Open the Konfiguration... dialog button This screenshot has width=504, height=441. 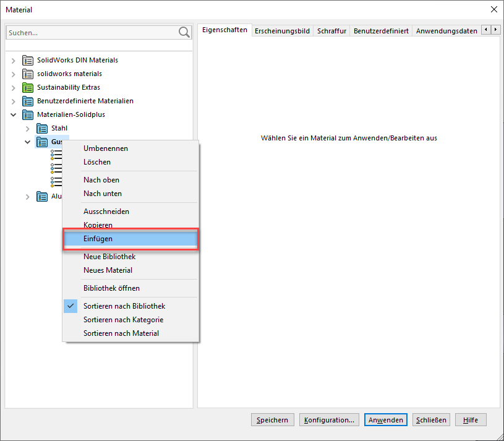point(329,420)
